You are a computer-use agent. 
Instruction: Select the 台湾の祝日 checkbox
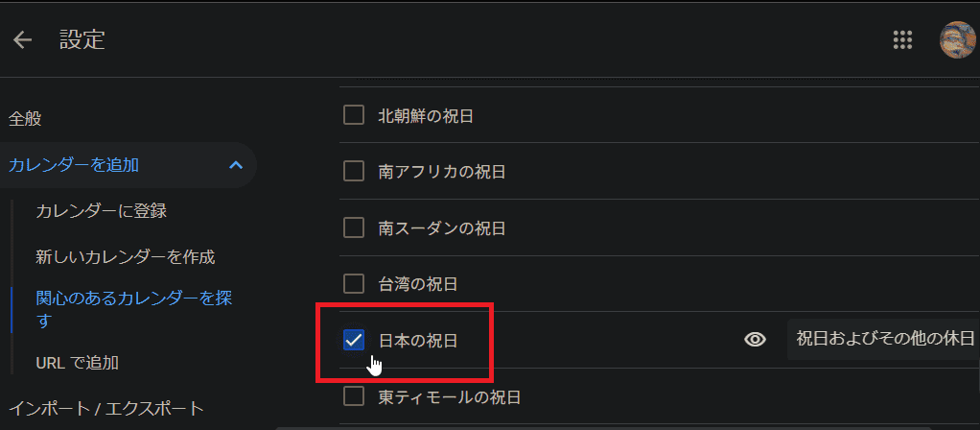[x=354, y=283]
